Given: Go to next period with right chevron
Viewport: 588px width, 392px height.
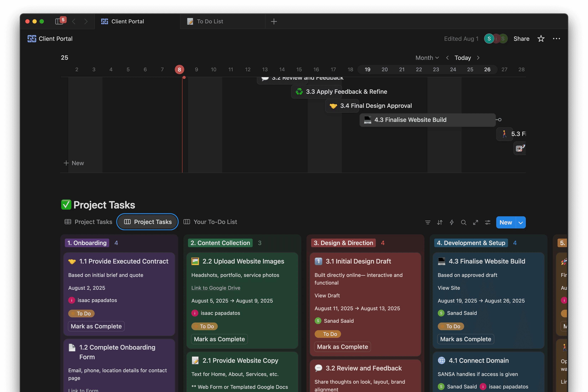Looking at the screenshot, I should click(478, 58).
